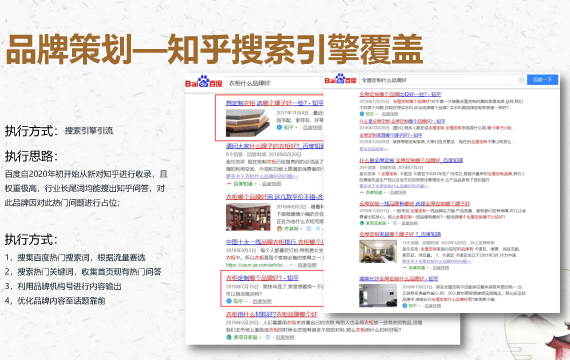Open the 衣柜定制哪个品牌好 - 知乎 result link

[262, 278]
